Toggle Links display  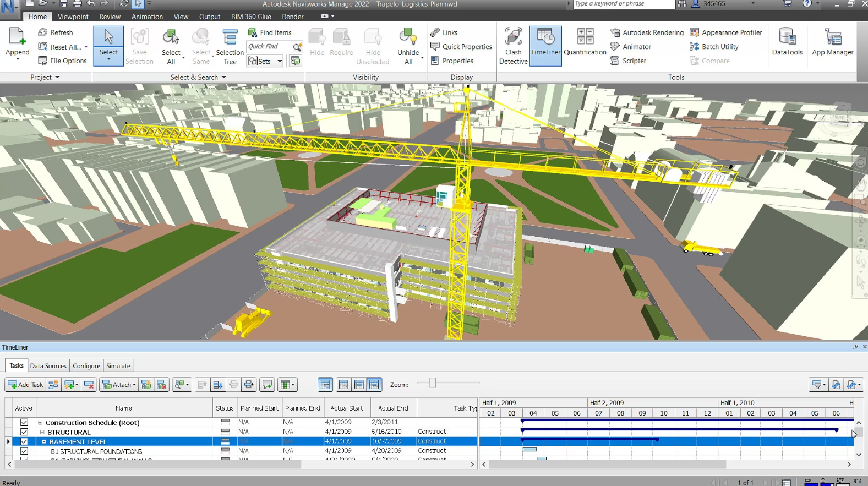click(444, 32)
